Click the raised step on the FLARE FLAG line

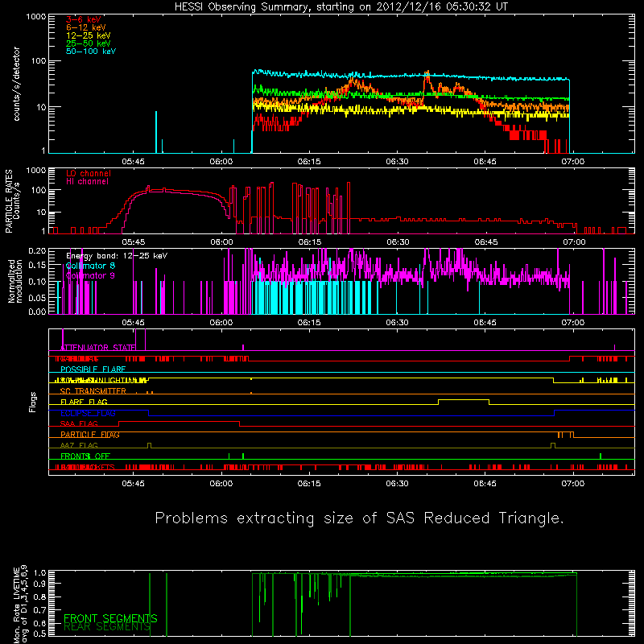464,400
